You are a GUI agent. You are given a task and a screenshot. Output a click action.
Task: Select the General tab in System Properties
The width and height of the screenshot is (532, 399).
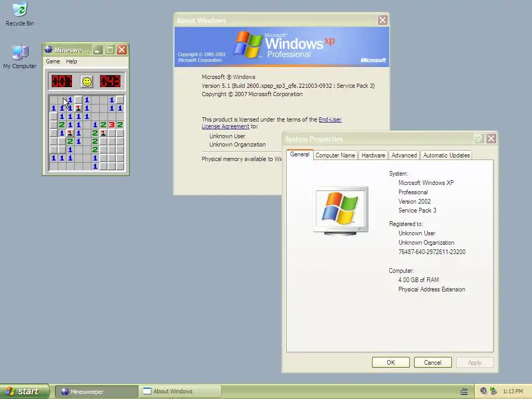coord(300,154)
